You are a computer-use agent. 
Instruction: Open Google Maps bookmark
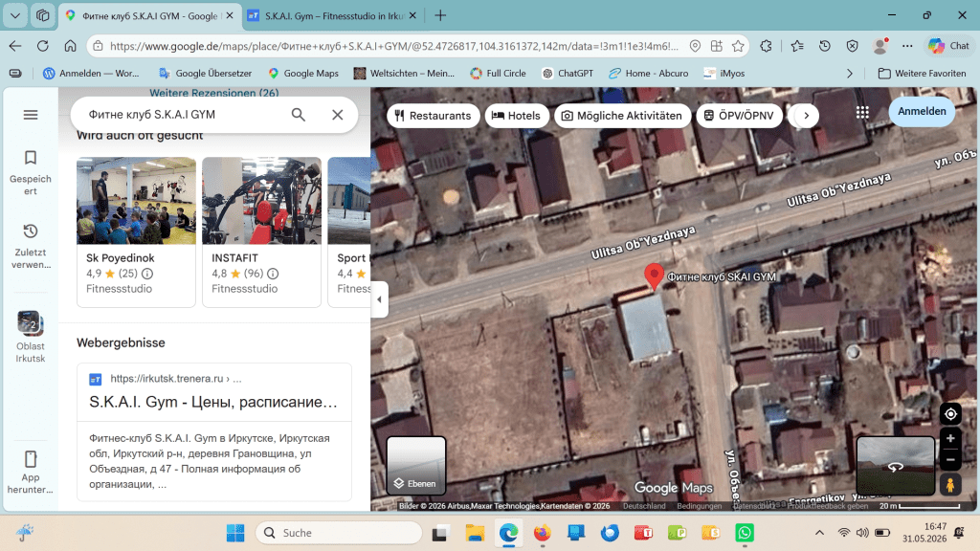click(x=303, y=73)
